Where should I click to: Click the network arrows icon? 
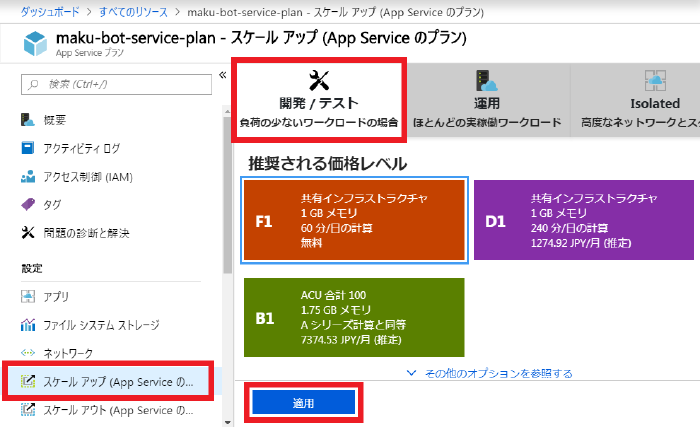[28, 353]
